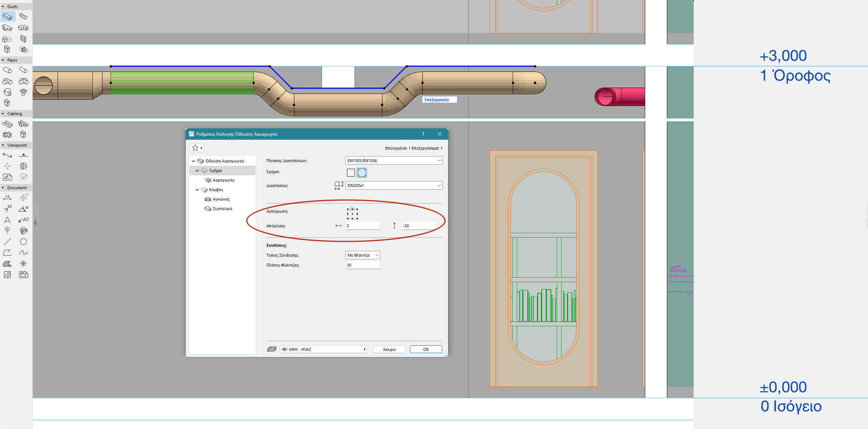Screen dimensions: 868x429
Task: Select the Line drawing tool
Action: coord(7,242)
